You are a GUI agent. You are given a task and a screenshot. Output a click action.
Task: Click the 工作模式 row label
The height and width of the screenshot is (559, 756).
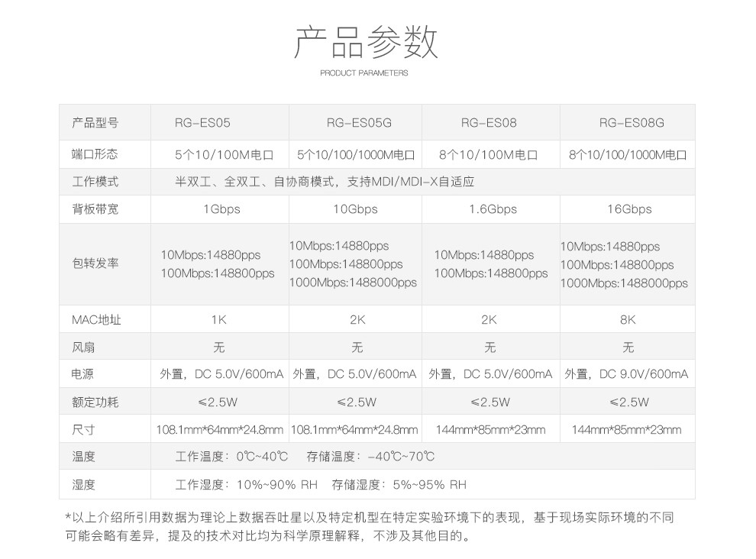(95, 182)
